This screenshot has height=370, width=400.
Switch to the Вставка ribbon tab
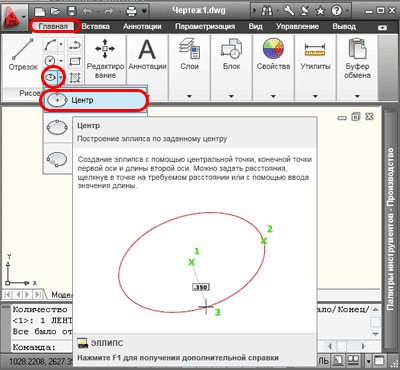pos(95,26)
